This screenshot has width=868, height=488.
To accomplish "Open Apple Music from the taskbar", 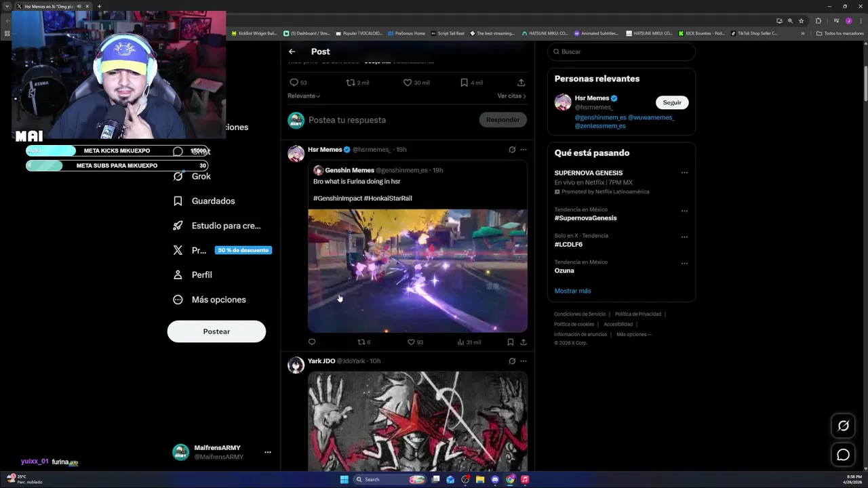I will coord(525,479).
